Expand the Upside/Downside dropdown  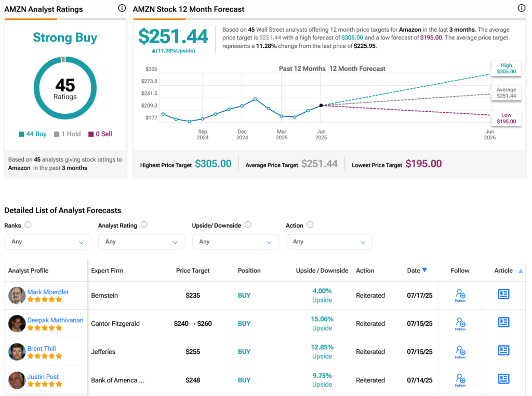[235, 242]
